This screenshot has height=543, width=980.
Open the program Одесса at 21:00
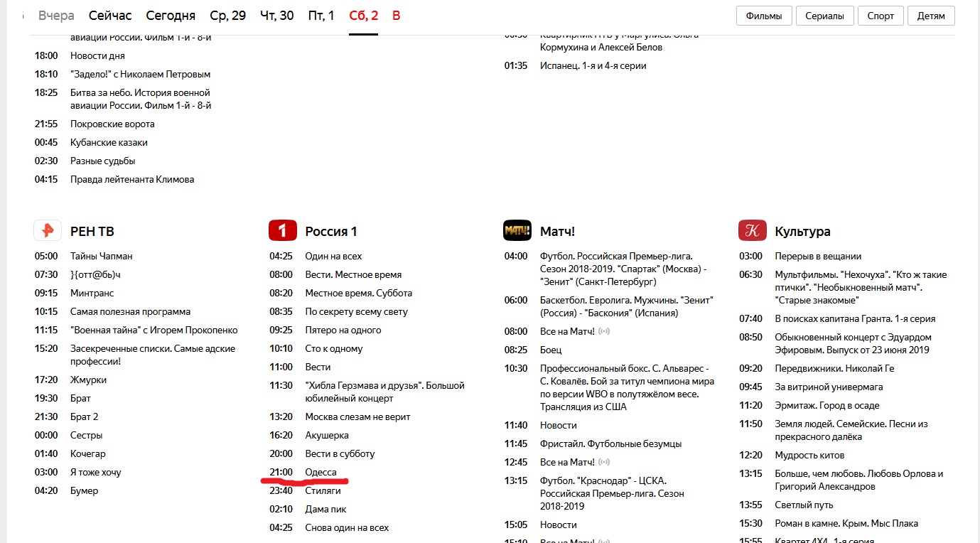coord(321,472)
